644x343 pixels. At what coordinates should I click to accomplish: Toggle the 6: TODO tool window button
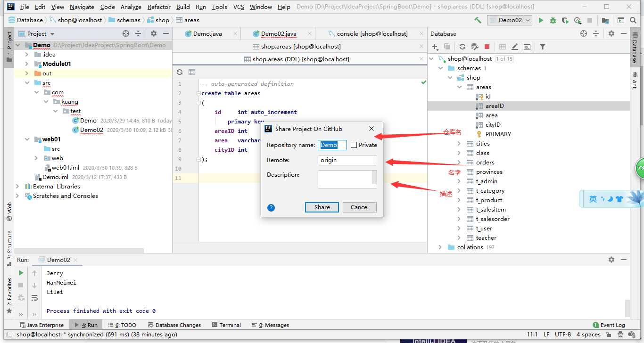point(122,325)
